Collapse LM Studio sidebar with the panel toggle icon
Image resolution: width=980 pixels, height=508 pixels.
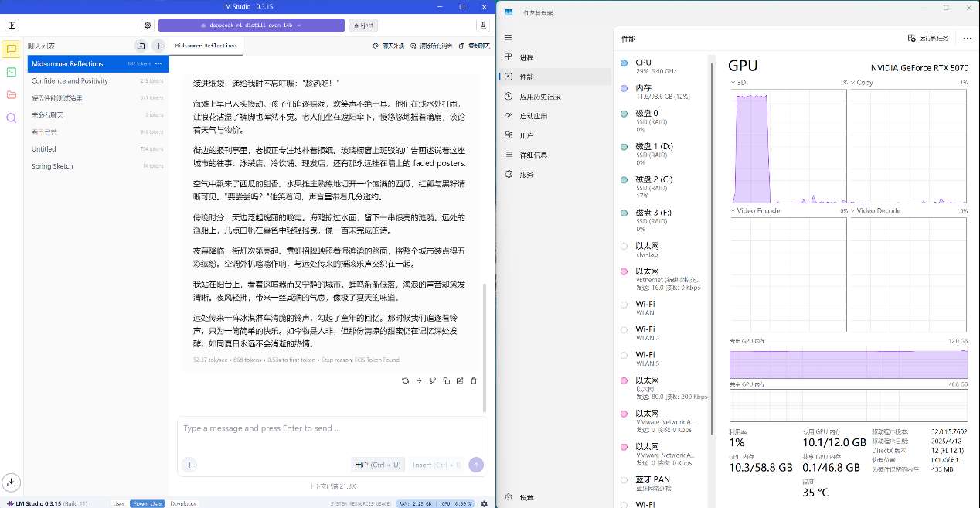11,26
